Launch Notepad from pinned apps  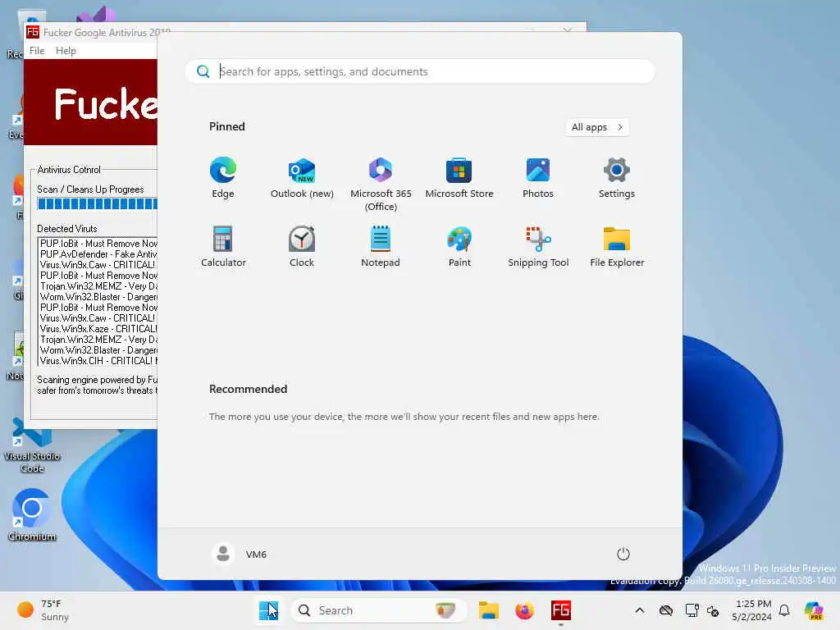tap(381, 246)
